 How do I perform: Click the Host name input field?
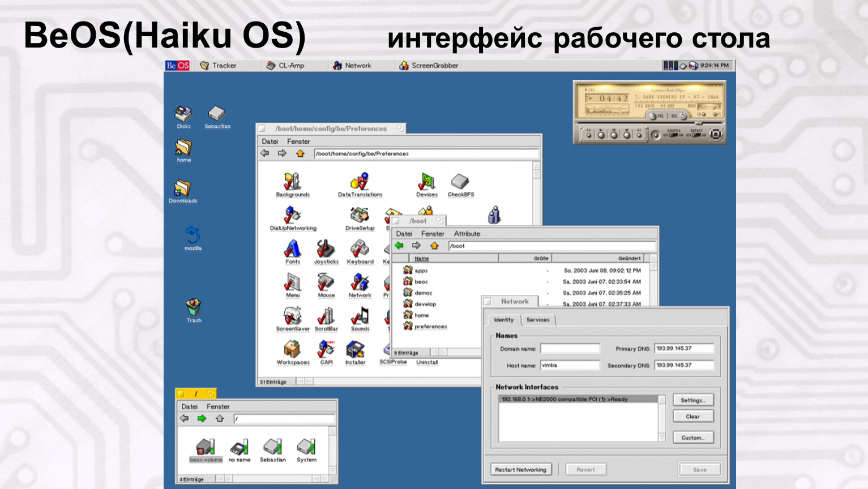[x=570, y=366]
